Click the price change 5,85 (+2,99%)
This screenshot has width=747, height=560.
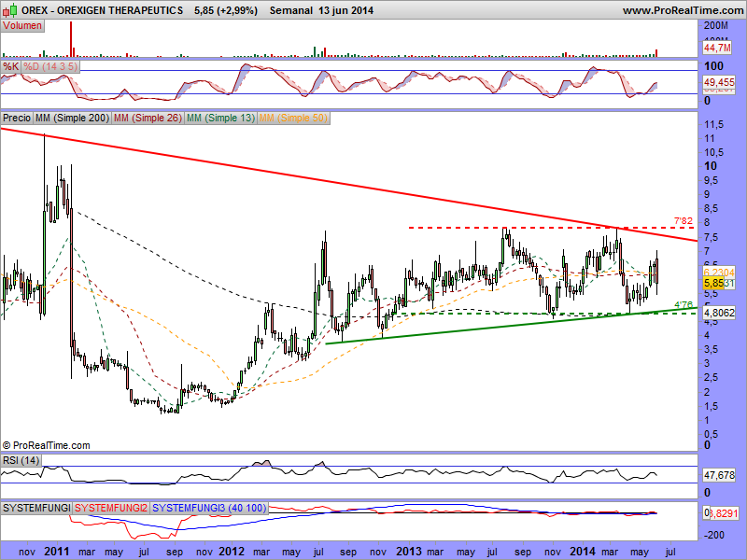226,10
